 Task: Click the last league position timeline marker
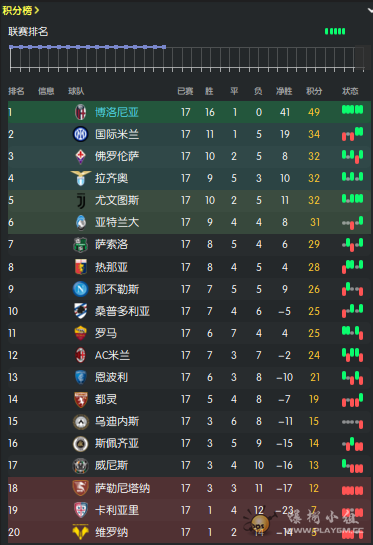point(164,47)
